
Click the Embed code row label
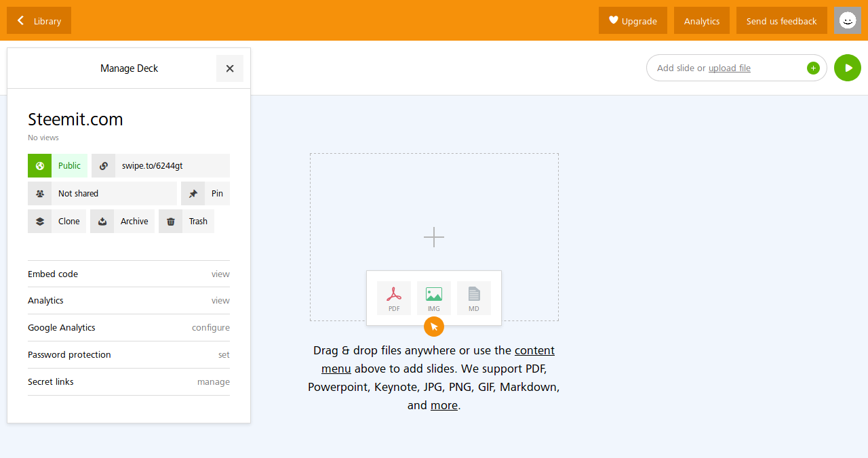[x=53, y=274]
